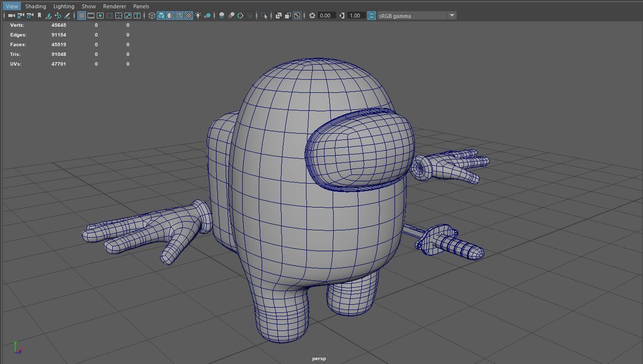Click the Edges label
This screenshot has height=364, width=643.
[x=18, y=35]
